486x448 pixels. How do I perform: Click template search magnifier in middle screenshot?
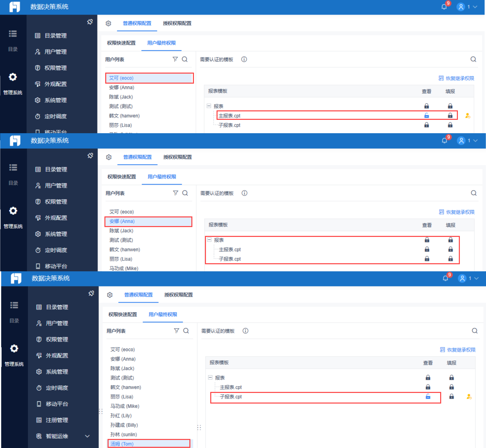point(474,193)
